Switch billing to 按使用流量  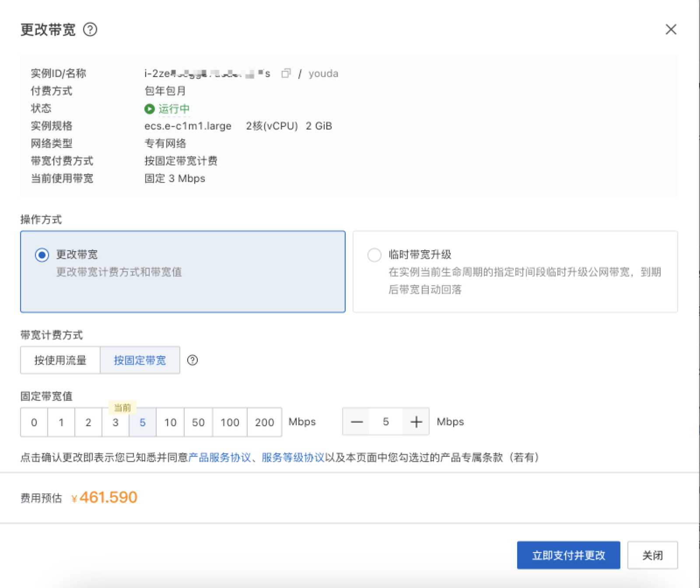tap(60, 360)
